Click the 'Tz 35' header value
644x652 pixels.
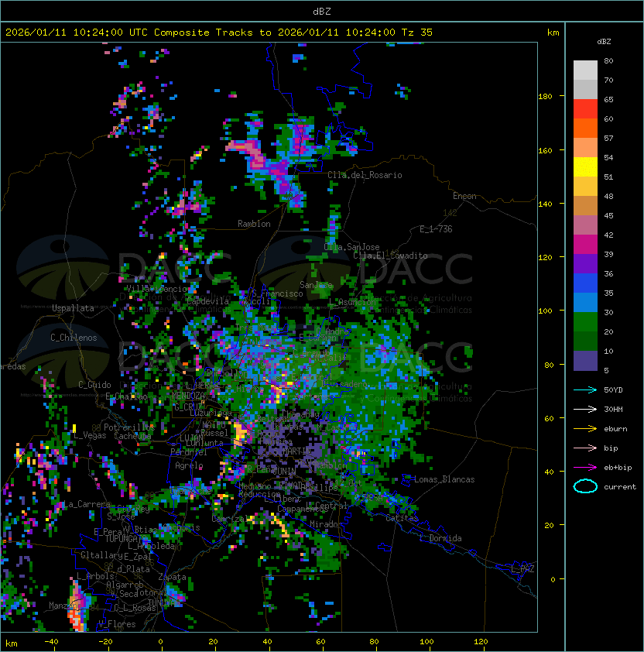click(417, 33)
